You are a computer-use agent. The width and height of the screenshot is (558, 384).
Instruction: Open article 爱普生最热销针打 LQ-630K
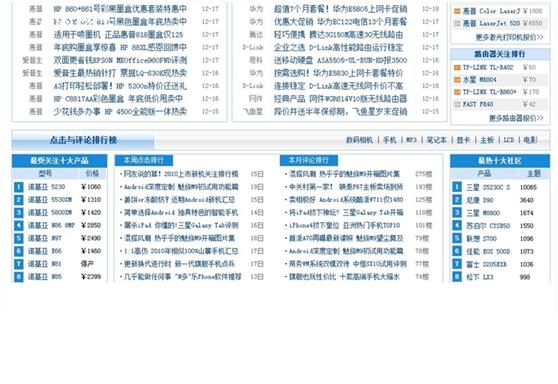(120, 73)
